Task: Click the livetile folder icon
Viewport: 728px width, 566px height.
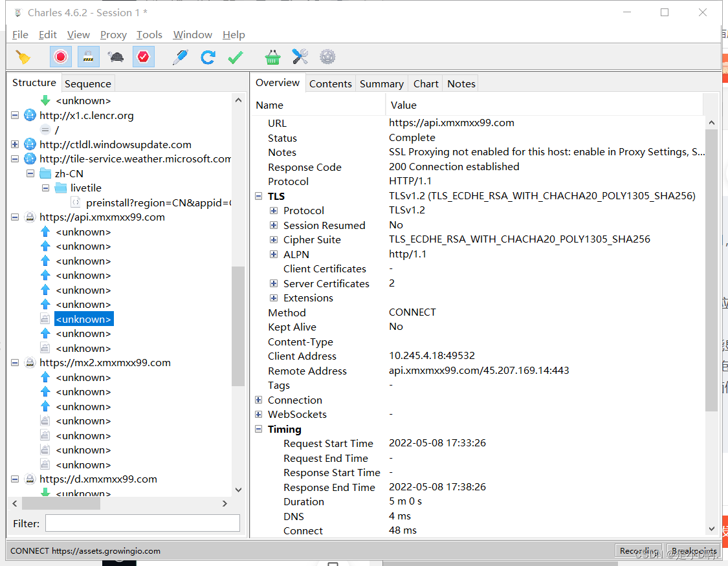Action: (61, 188)
